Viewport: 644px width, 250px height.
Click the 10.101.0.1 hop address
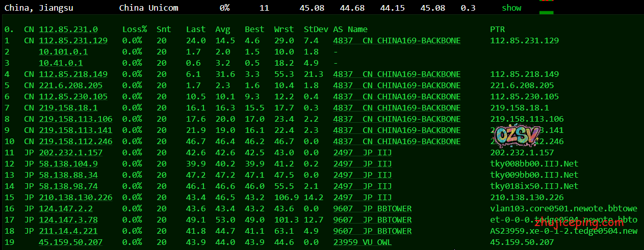[63, 52]
